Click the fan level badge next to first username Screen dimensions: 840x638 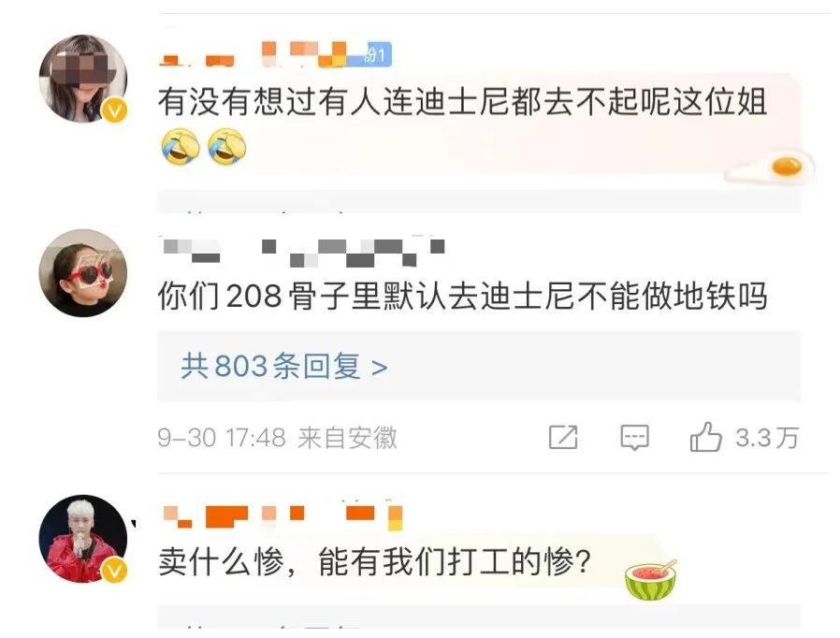[379, 54]
